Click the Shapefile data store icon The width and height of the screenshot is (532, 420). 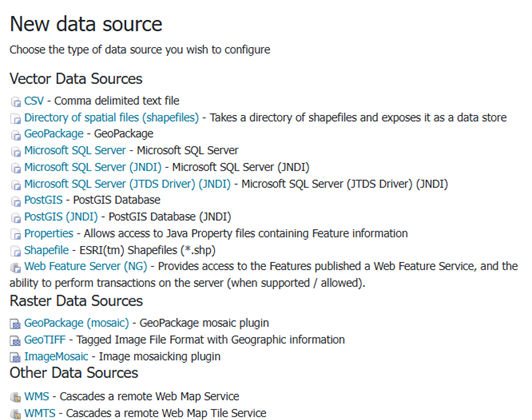tap(16, 251)
